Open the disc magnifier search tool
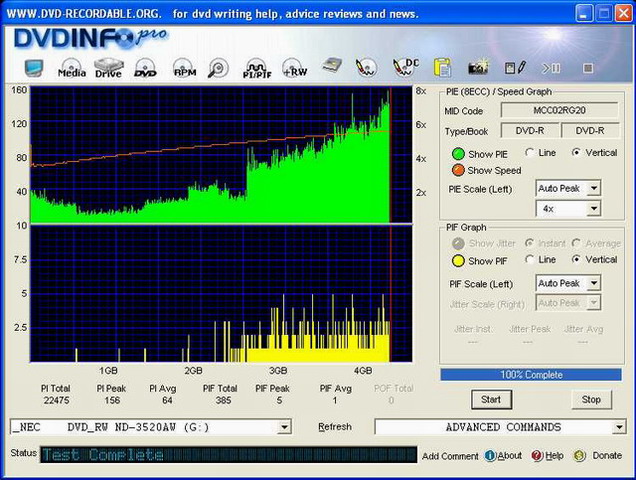636x480 pixels. pos(218,68)
